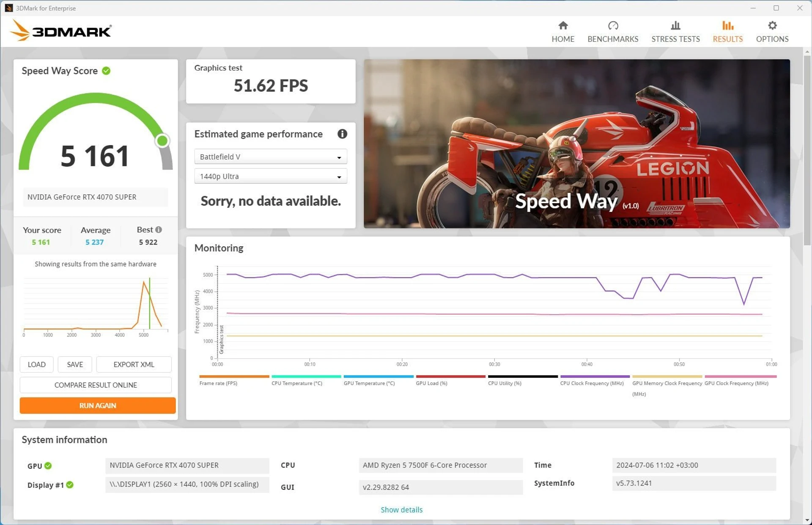Open the RESULTS tab

tap(727, 32)
